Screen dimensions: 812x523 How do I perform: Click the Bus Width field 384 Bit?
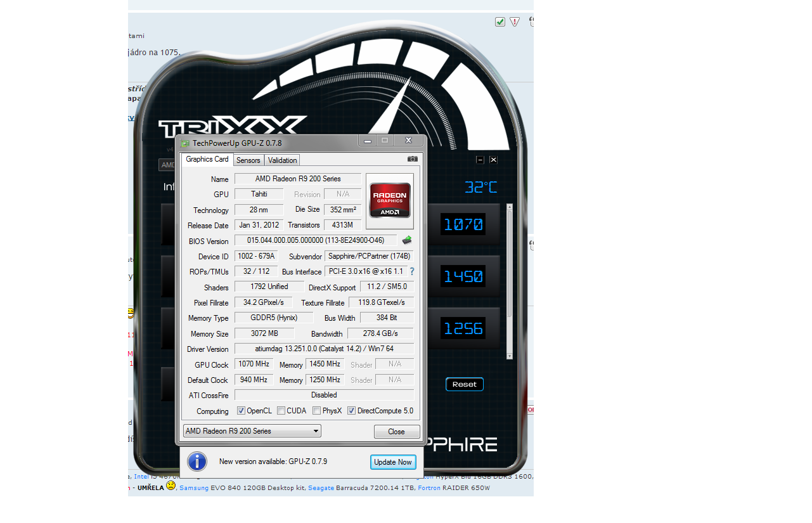point(387,318)
